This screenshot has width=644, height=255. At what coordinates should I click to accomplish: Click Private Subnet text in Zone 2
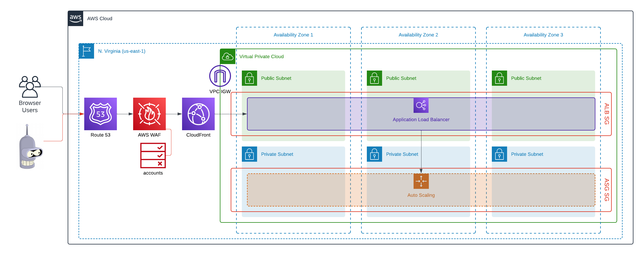point(402,154)
